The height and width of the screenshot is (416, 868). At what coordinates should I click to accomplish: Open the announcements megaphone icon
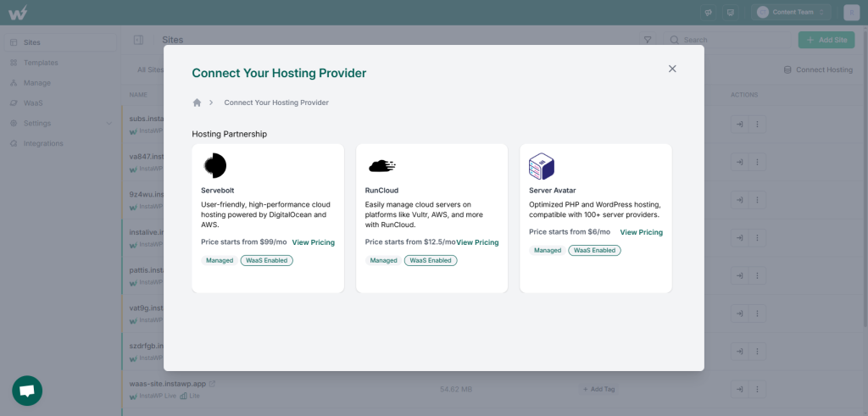pyautogui.click(x=708, y=12)
